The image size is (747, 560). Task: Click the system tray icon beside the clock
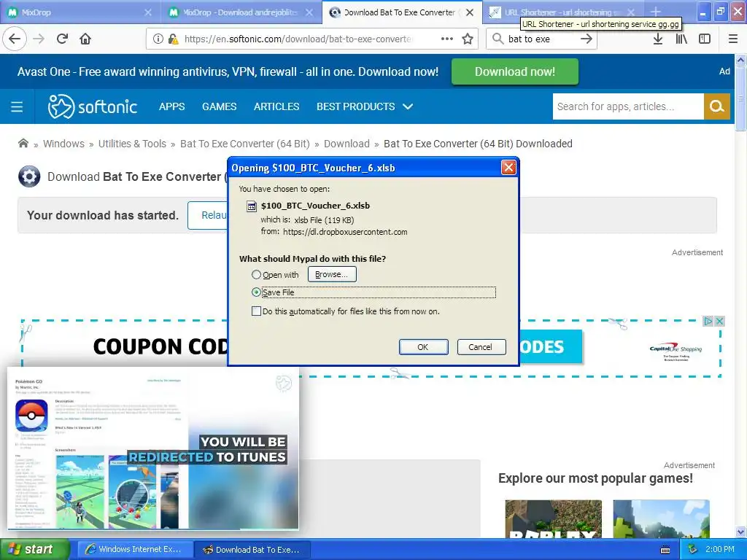pos(692,550)
